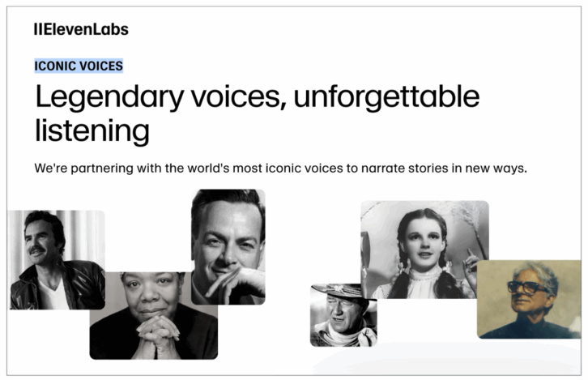Open the color photo of man wearing glasses
This screenshot has height=380, width=588.
(528, 300)
